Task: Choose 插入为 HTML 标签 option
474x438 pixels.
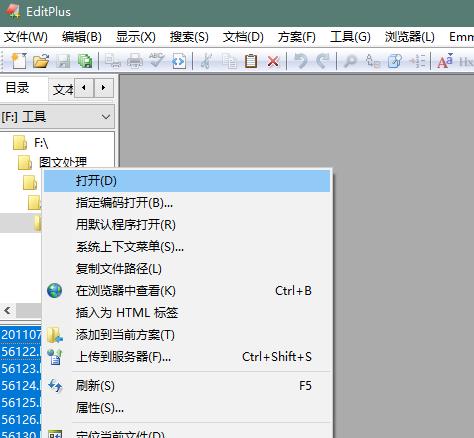Action: (187, 313)
